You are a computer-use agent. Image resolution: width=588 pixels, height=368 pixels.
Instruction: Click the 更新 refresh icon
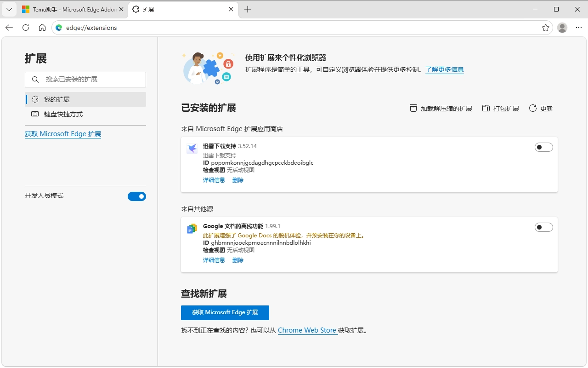[532, 108]
